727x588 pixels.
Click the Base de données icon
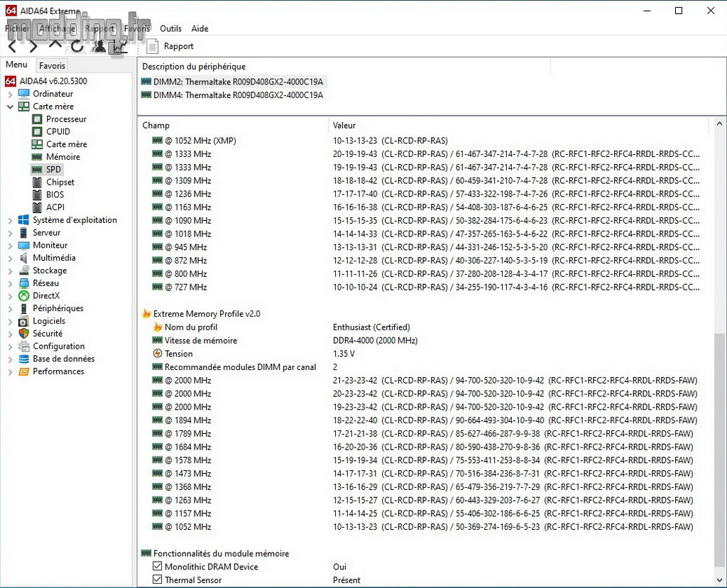pos(23,359)
